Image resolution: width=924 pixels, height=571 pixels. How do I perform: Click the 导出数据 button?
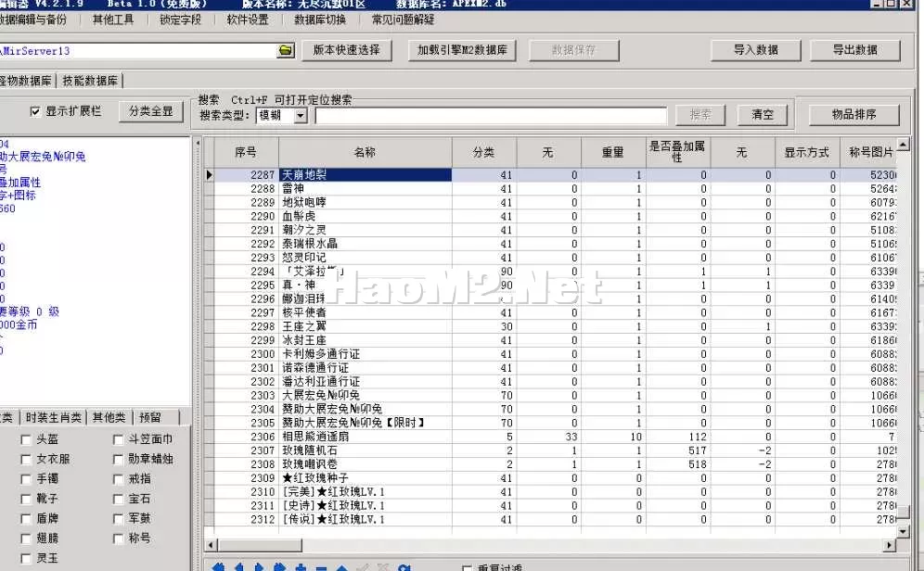coord(855,50)
